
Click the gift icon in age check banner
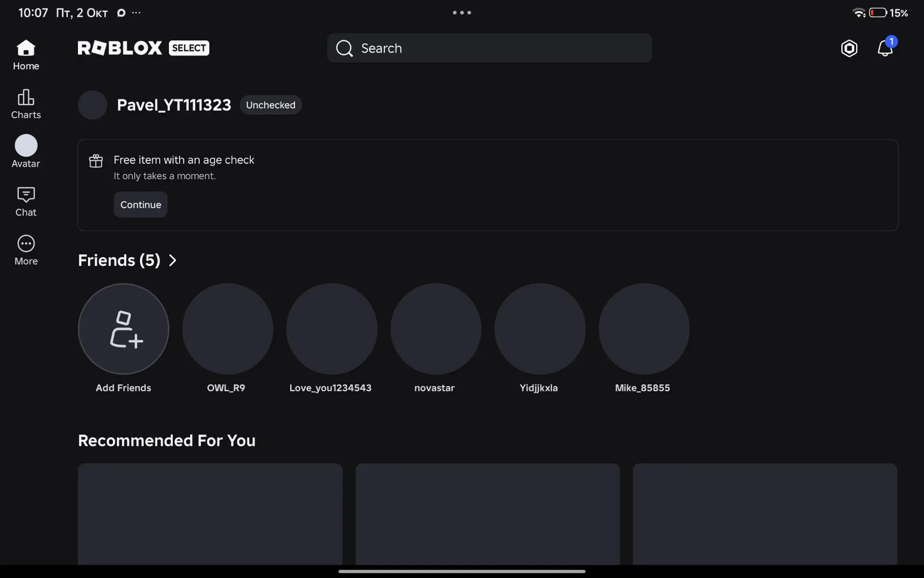tap(96, 160)
